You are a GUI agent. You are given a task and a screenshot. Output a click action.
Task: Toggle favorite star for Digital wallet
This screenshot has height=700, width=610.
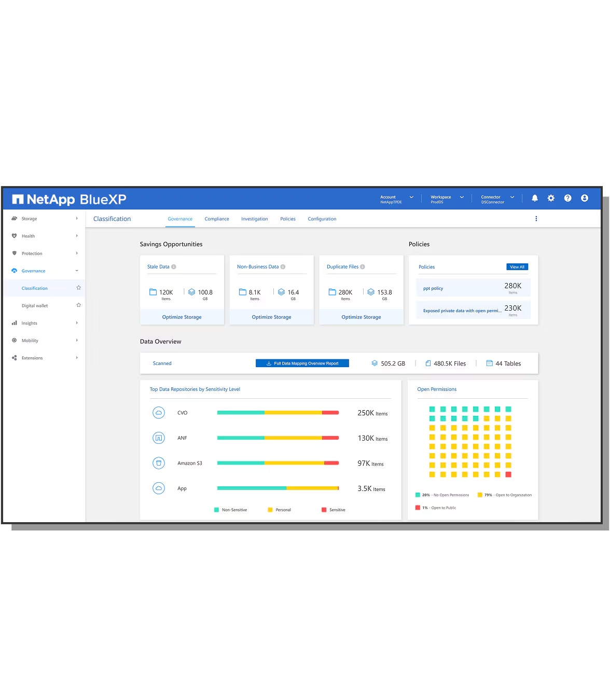point(79,305)
